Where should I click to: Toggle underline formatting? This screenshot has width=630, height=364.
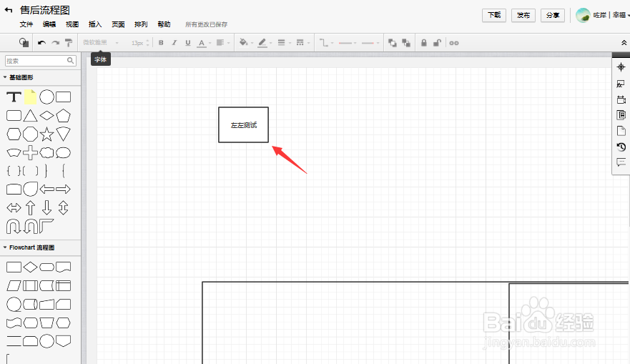187,43
